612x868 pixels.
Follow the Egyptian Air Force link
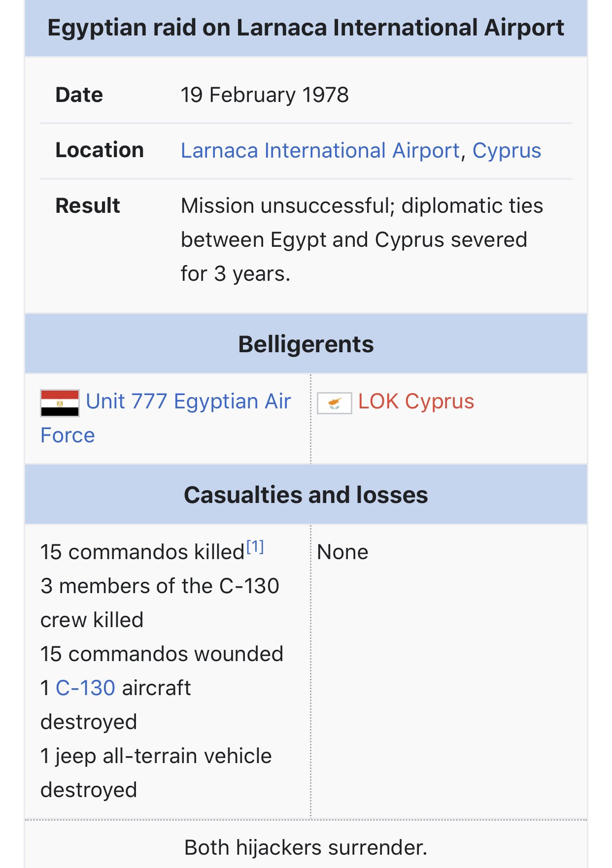[x=232, y=401]
